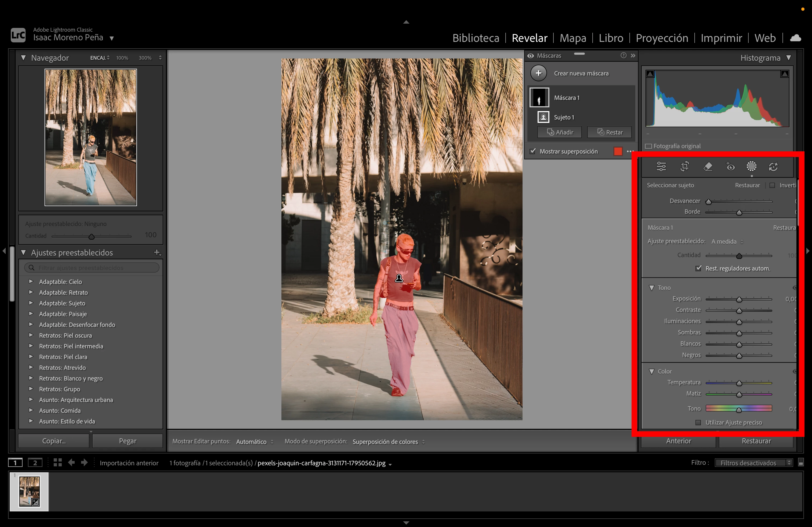Open the Máscaras panel help icon
812x527 pixels.
click(x=623, y=55)
